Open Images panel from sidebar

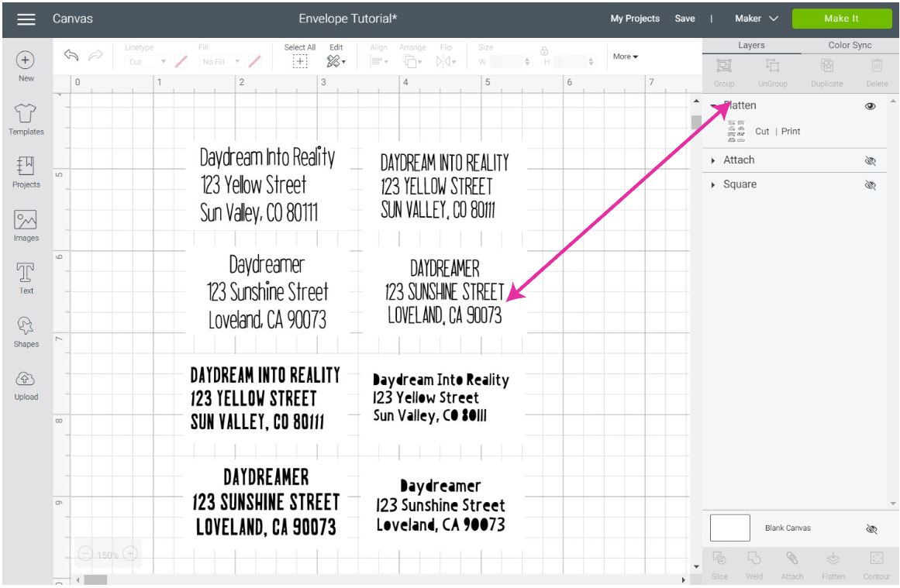[26, 220]
